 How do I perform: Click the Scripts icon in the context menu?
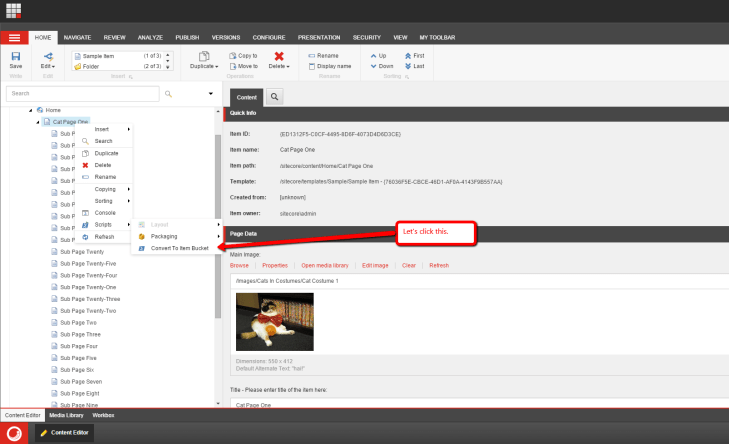(x=85, y=225)
